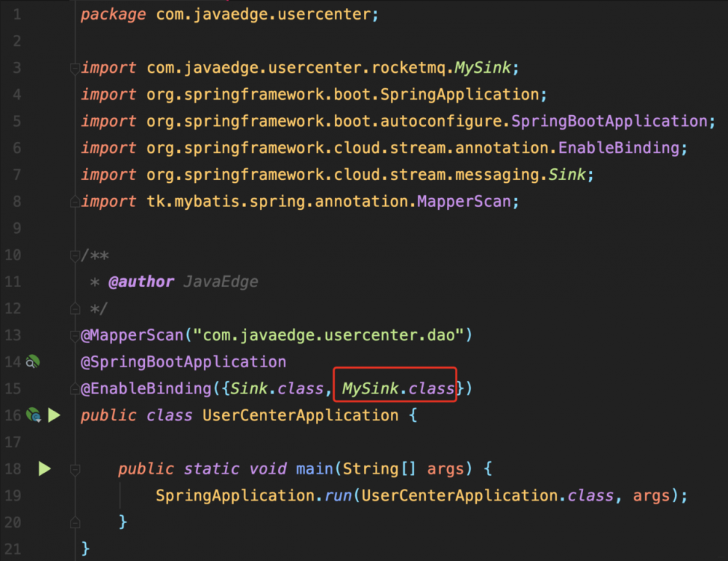Run main method via green arrow line 18
Screen dimensions: 728x561
(44, 468)
